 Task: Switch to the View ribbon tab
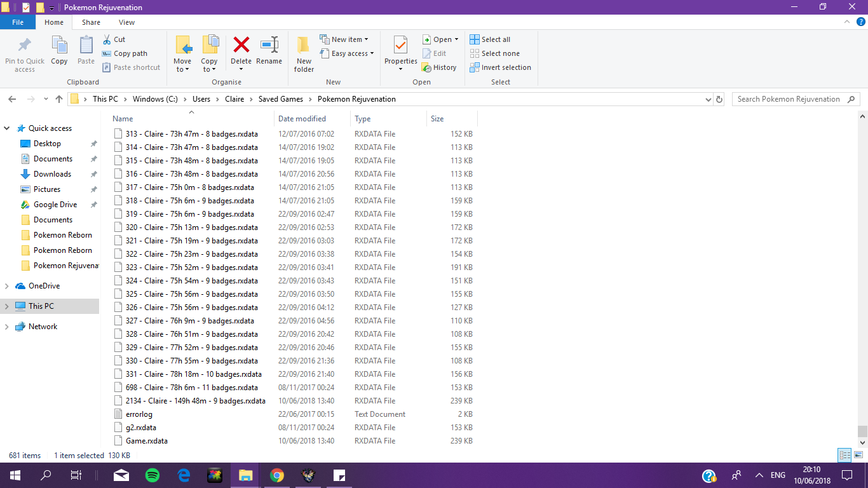tap(126, 22)
